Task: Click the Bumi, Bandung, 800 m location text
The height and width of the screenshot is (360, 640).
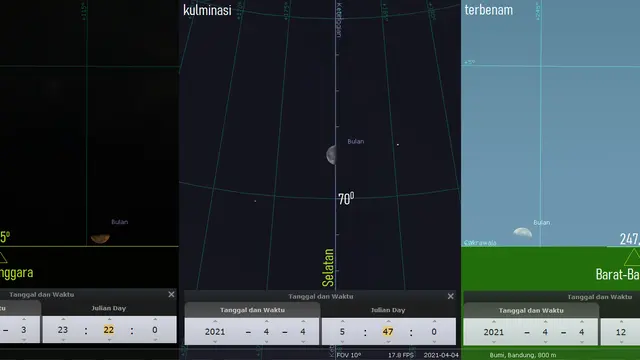Action: pyautogui.click(x=523, y=355)
